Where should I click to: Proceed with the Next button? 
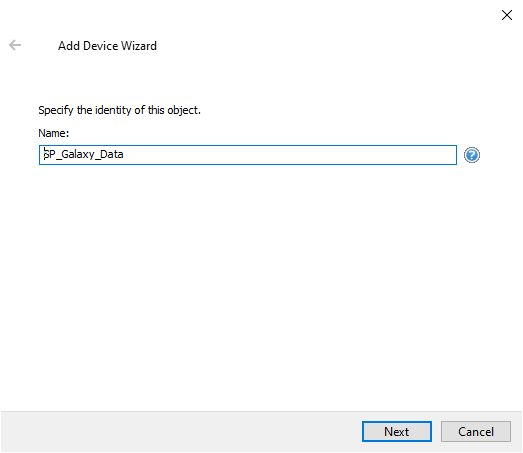click(397, 431)
